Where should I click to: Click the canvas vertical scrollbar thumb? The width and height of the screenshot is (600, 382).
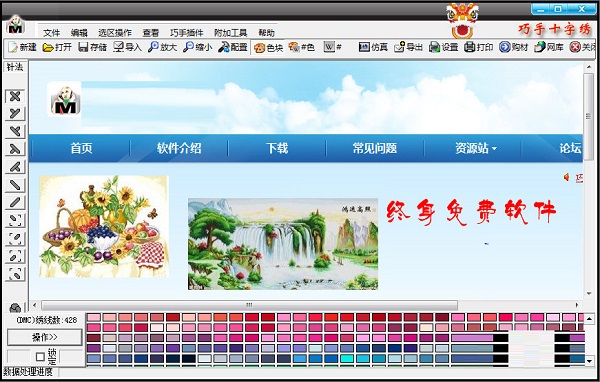(x=588, y=117)
